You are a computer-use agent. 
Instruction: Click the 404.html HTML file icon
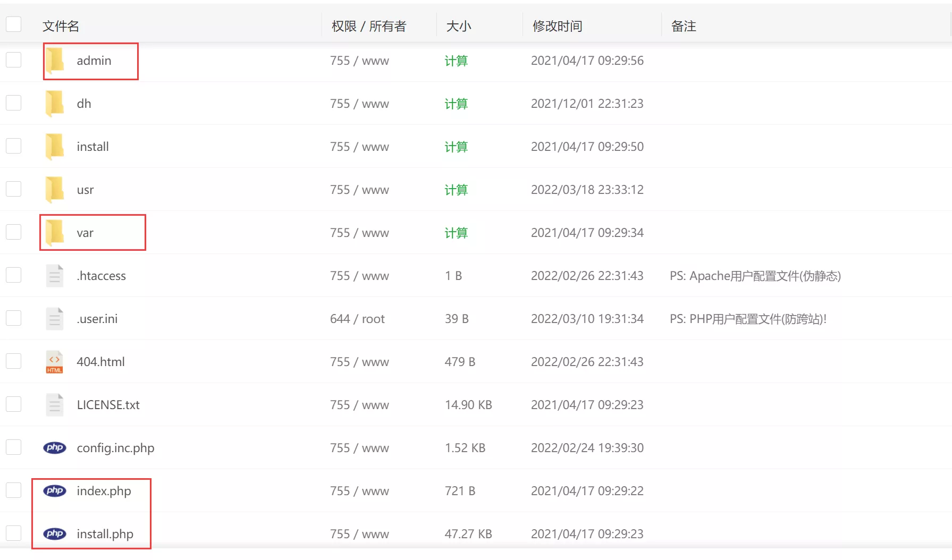(55, 361)
